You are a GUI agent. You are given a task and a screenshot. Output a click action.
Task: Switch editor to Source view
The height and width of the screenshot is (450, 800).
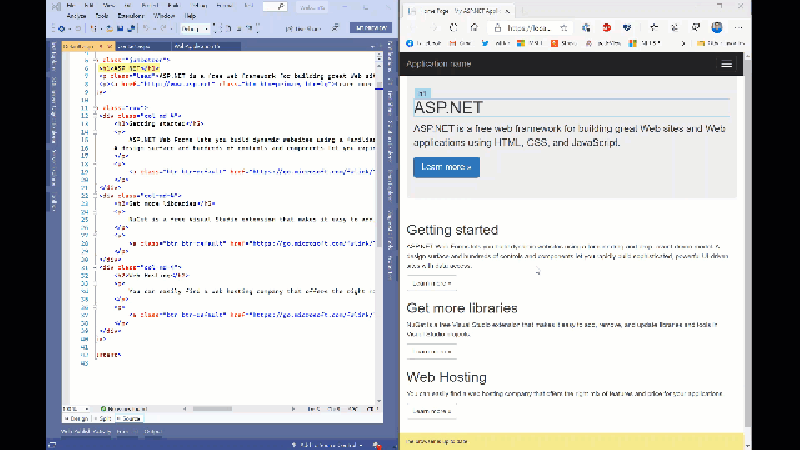click(x=129, y=418)
